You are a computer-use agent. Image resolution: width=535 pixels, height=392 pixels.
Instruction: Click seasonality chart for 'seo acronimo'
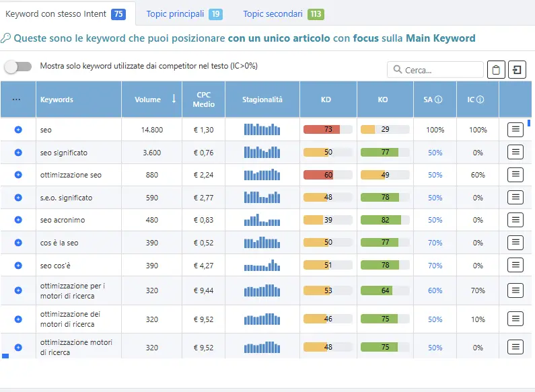click(x=262, y=220)
